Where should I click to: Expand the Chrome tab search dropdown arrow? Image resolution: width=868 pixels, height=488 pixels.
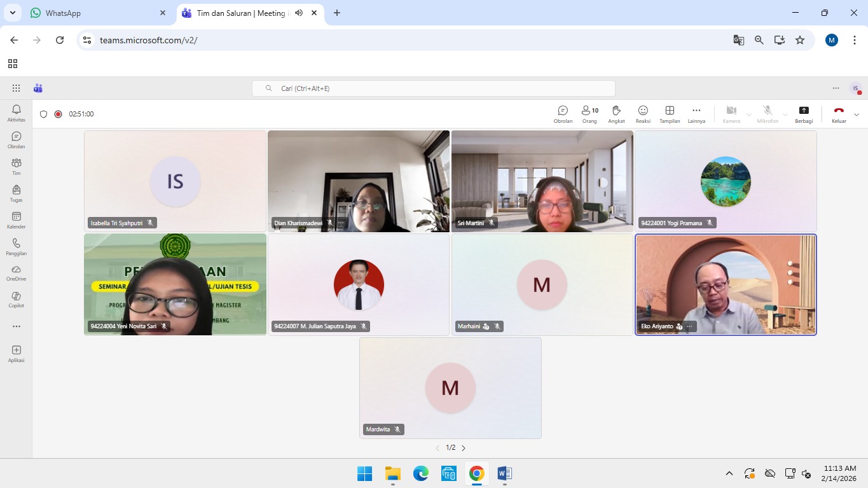click(12, 13)
